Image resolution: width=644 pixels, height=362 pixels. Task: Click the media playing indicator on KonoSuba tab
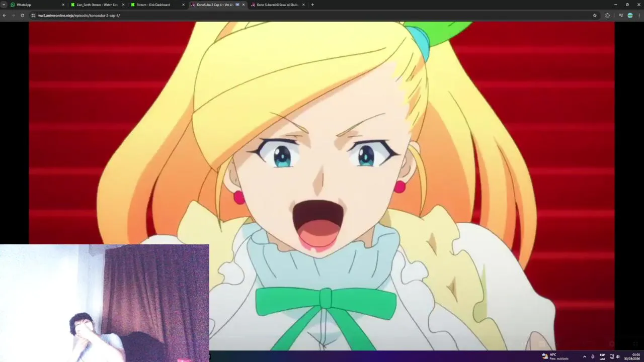point(237,5)
